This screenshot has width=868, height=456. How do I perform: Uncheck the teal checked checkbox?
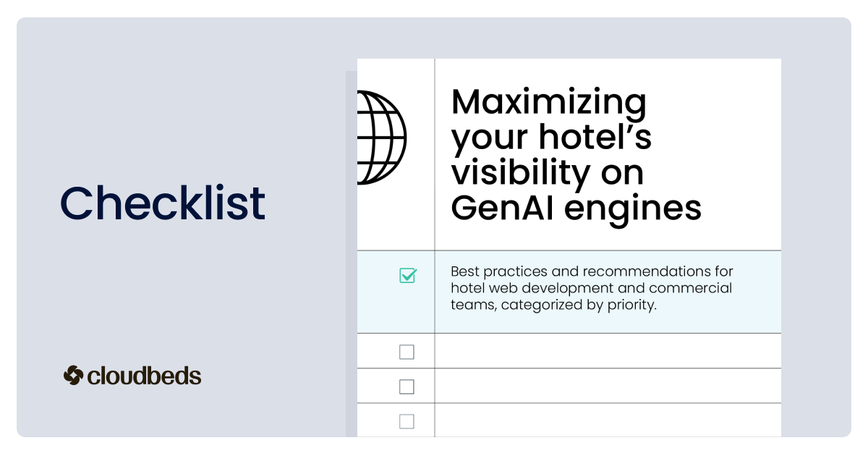point(407,275)
